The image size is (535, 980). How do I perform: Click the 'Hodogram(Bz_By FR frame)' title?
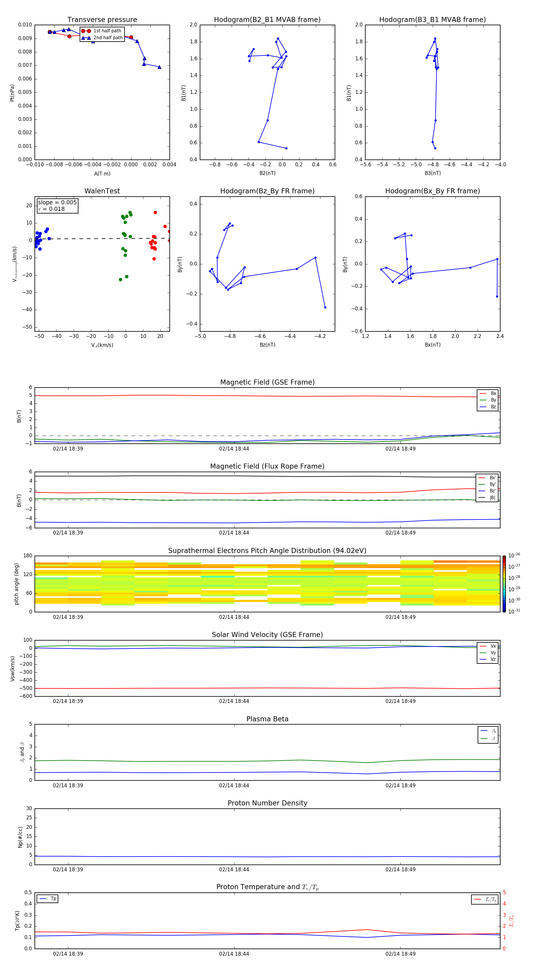pos(267,191)
